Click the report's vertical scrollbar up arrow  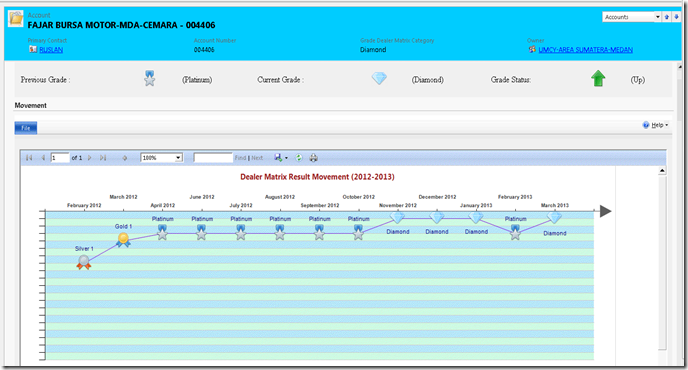(662, 171)
